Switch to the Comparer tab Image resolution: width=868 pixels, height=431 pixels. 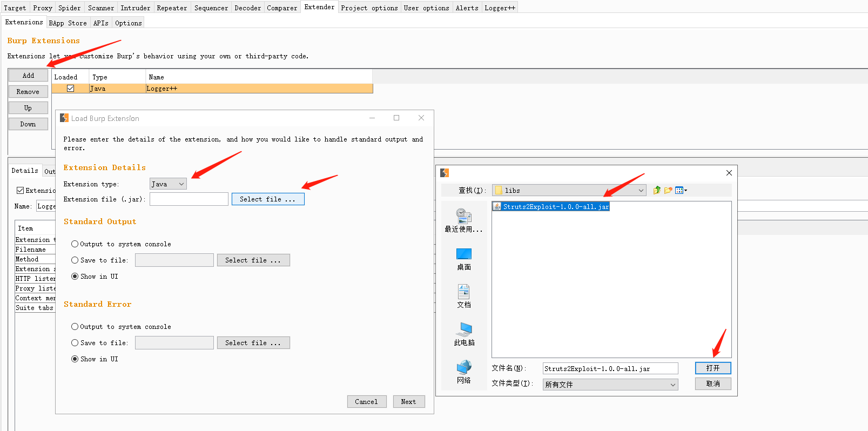coord(282,8)
